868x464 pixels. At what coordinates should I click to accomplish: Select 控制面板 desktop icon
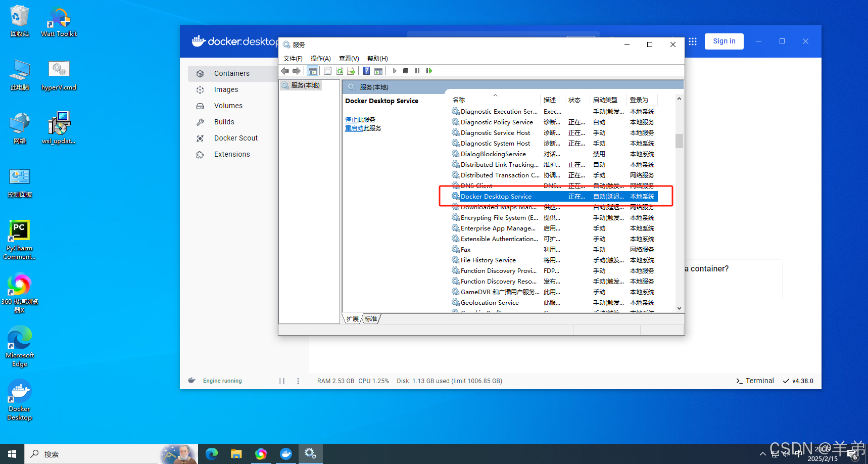point(20,183)
